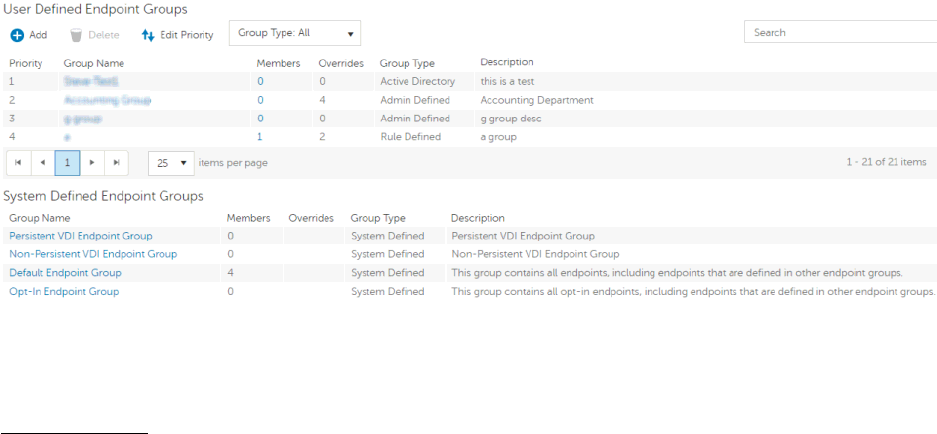The image size is (937, 434).
Task: Open the Accounting Department group name link
Action: (x=107, y=100)
